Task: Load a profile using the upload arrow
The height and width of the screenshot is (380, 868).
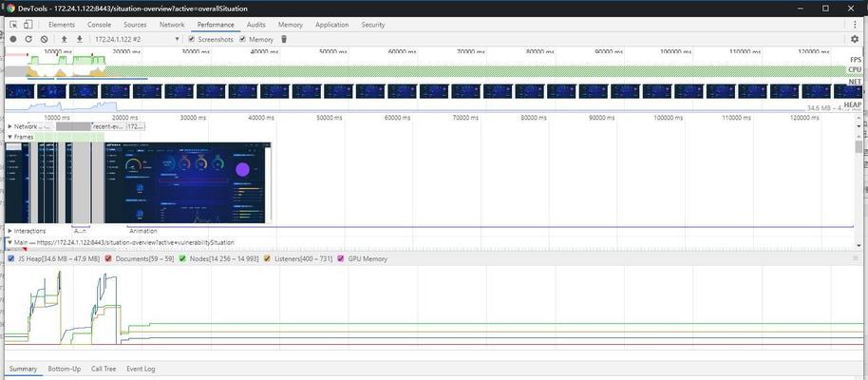Action: [x=65, y=39]
